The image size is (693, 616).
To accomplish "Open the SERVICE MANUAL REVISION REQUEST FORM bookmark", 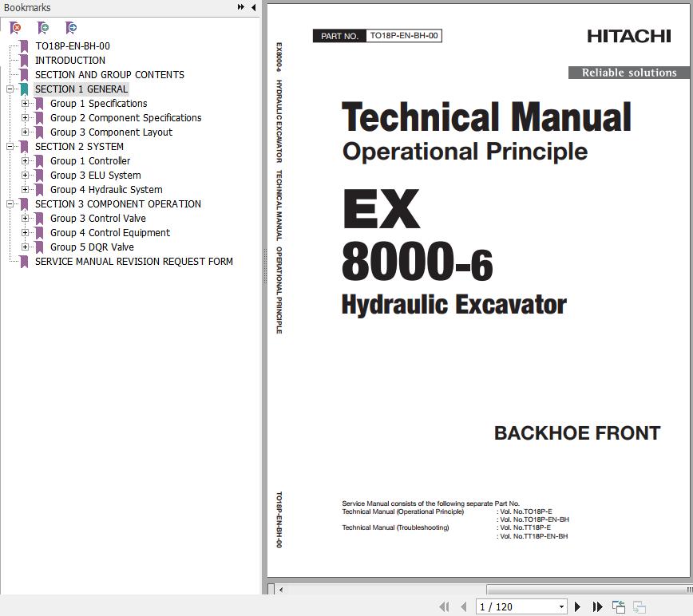I will pos(133,262).
